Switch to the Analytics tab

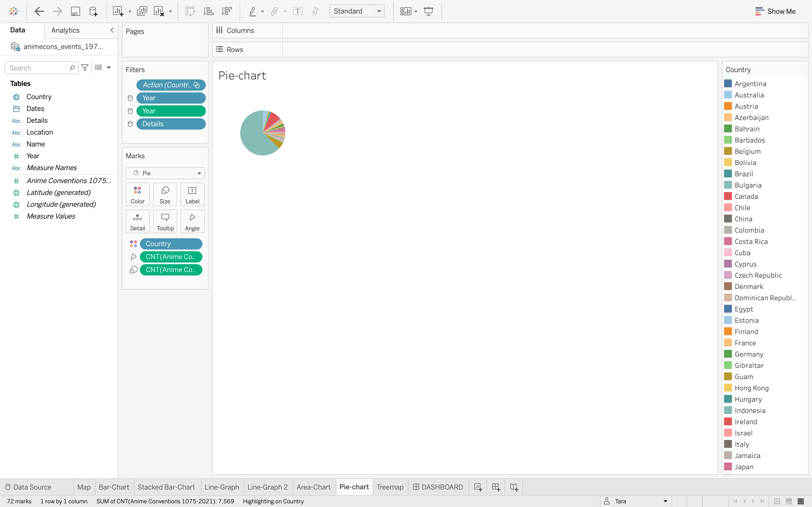[x=65, y=30]
